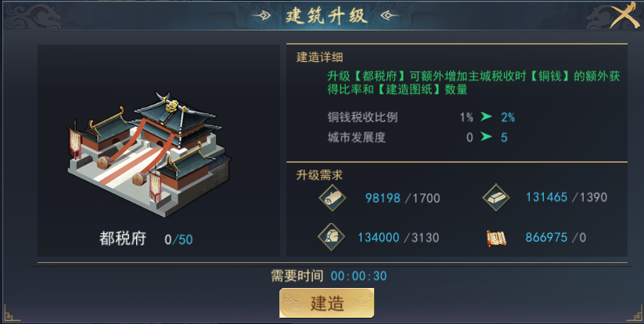This screenshot has width=644, height=324.
Task: Close the 建筑升级 dialog with crossed swords
Action: [624, 16]
